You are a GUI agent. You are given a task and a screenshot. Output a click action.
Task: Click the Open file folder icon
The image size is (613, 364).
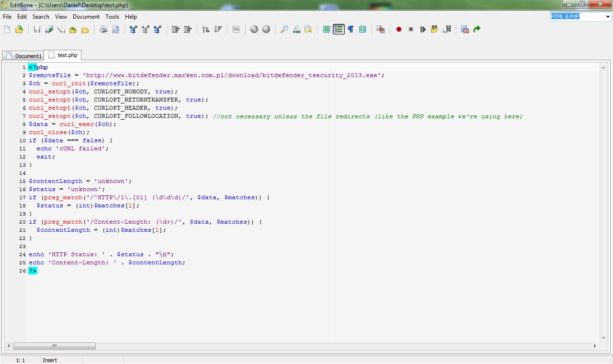point(19,29)
